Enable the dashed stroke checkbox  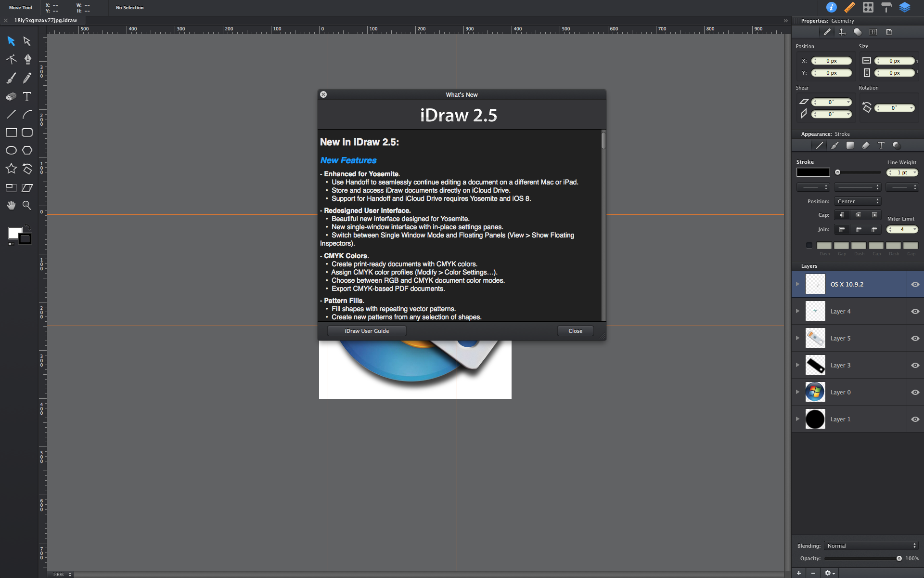tap(809, 245)
